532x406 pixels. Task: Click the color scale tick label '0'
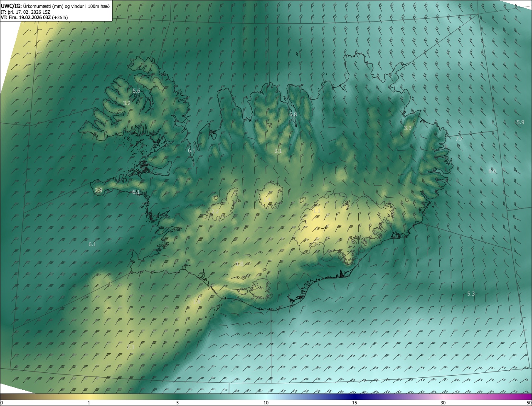click(2, 403)
